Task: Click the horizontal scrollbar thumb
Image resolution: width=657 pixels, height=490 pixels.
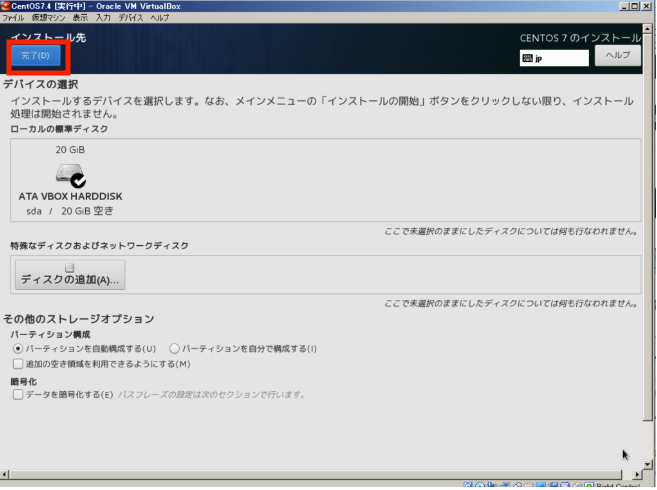Action: [x=316, y=474]
